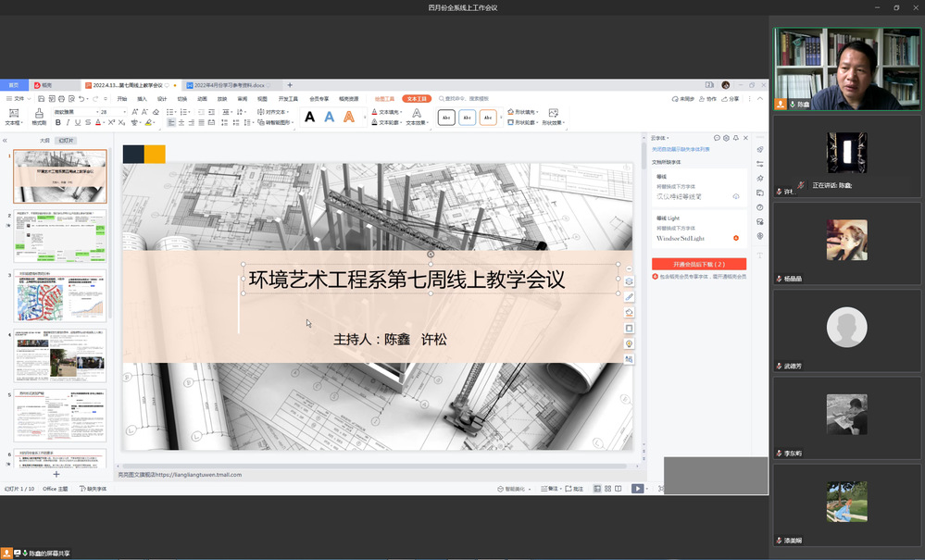Select the orange outlined WordArt style
925x560 pixels.
pyautogui.click(x=348, y=117)
